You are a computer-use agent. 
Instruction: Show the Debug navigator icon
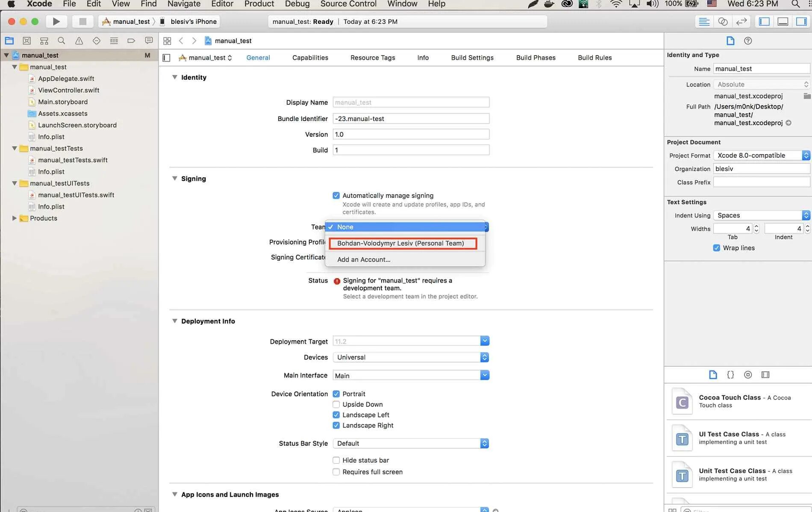coord(114,41)
